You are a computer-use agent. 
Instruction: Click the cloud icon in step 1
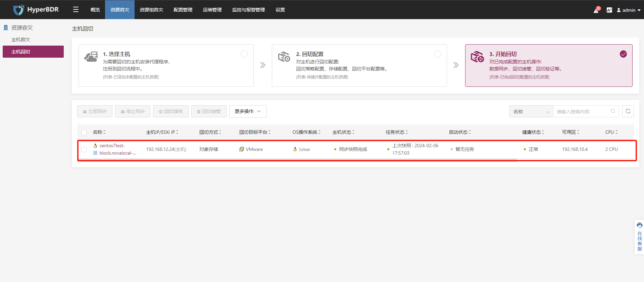tap(91, 57)
